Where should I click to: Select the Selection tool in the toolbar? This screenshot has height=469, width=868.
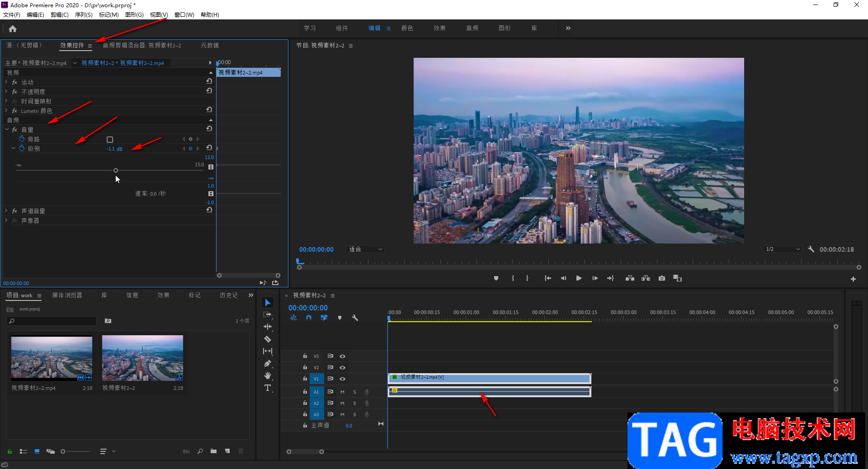(x=268, y=302)
